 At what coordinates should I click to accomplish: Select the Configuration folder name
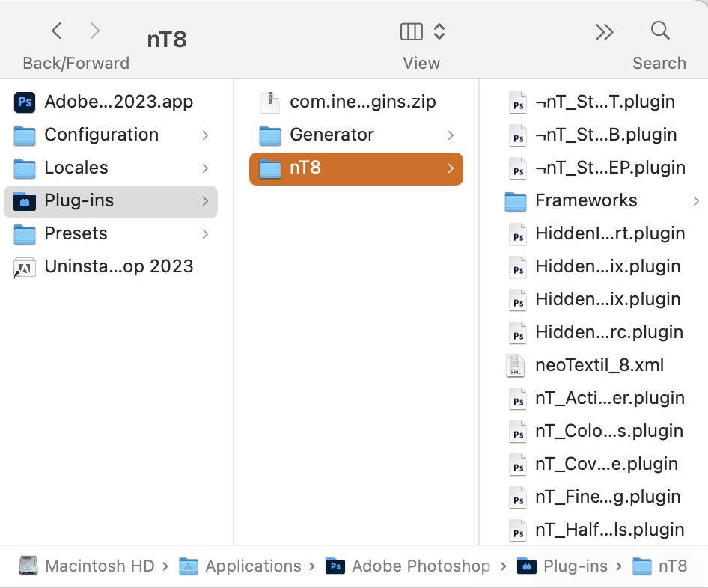[102, 135]
